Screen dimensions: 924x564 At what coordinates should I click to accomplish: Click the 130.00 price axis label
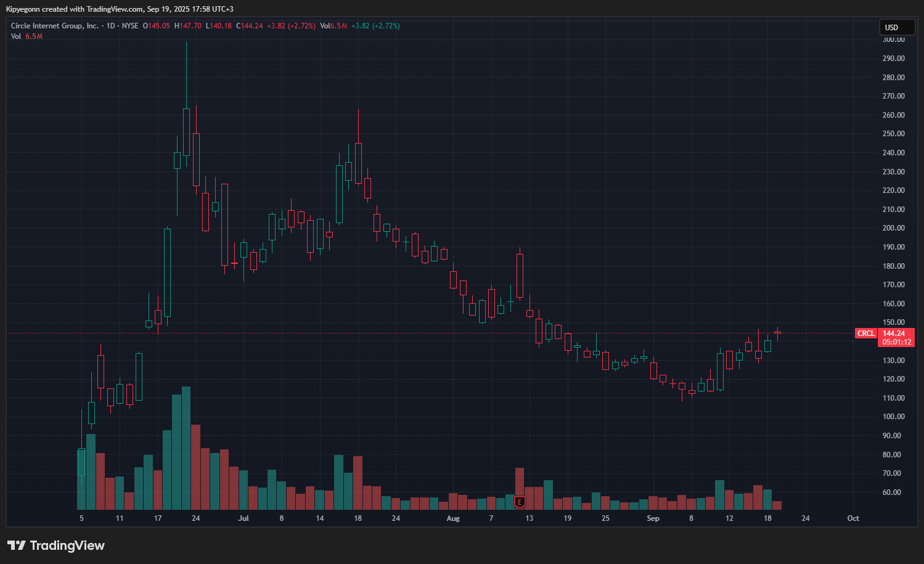(894, 361)
